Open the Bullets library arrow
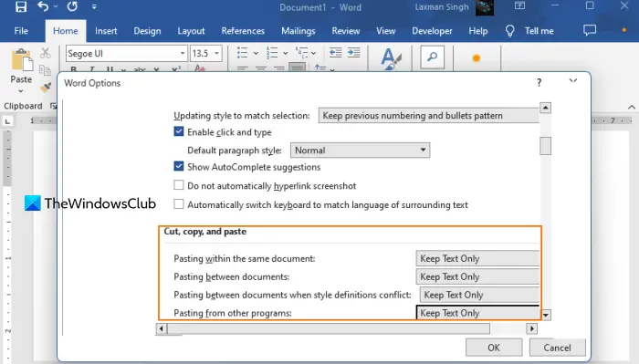The height and width of the screenshot is (364, 639). [256, 53]
